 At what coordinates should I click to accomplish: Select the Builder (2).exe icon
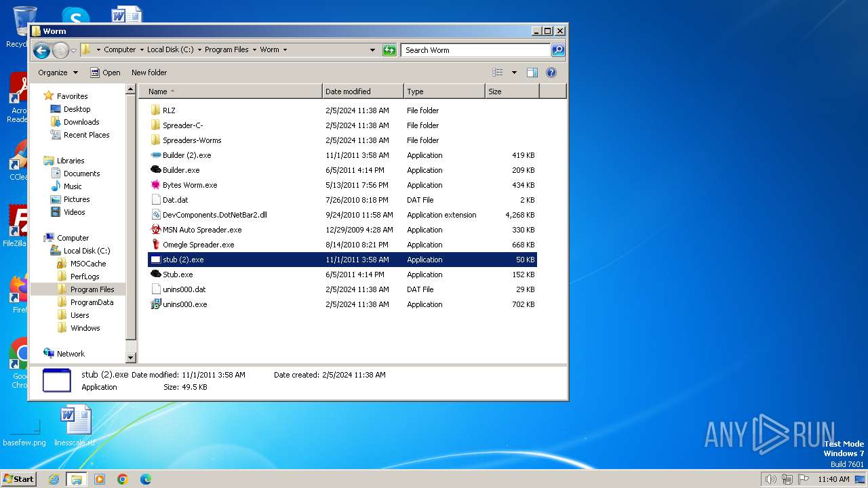coord(155,155)
